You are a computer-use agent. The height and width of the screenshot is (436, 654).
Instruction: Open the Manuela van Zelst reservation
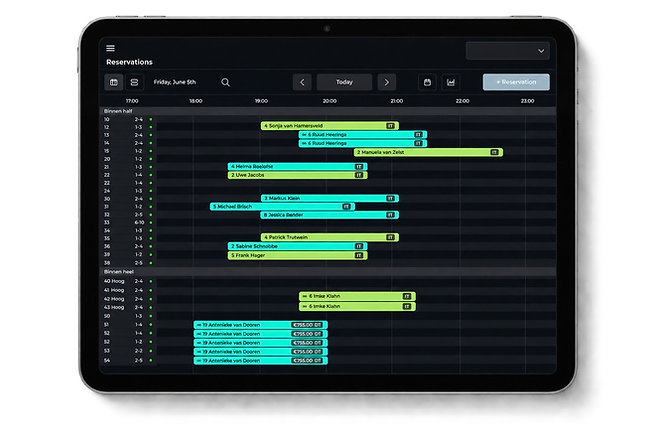(428, 152)
